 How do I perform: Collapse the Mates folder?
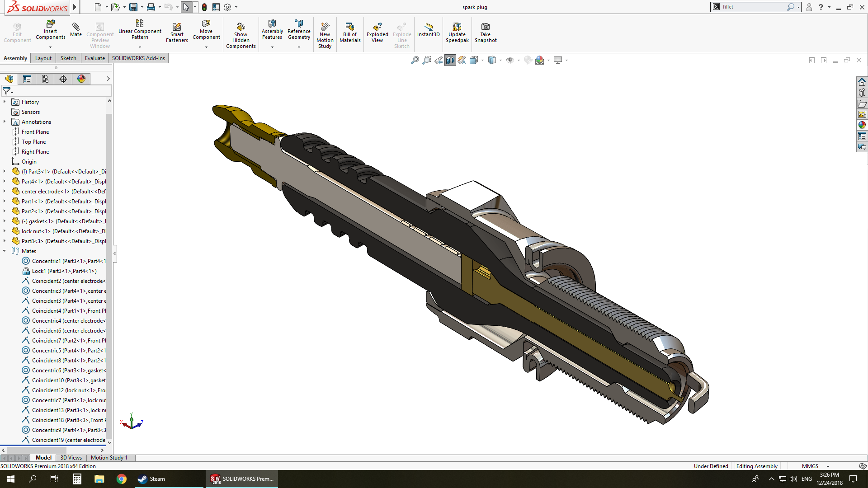coord(5,251)
